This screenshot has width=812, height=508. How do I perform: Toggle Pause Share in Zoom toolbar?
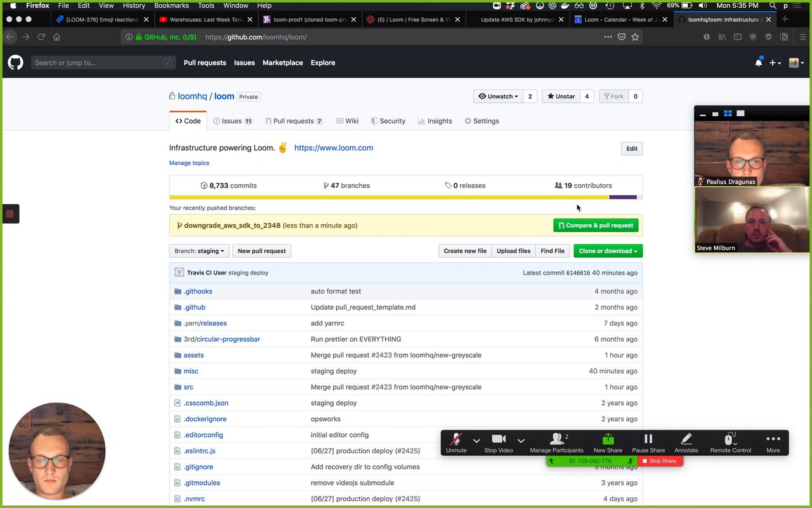point(648,443)
